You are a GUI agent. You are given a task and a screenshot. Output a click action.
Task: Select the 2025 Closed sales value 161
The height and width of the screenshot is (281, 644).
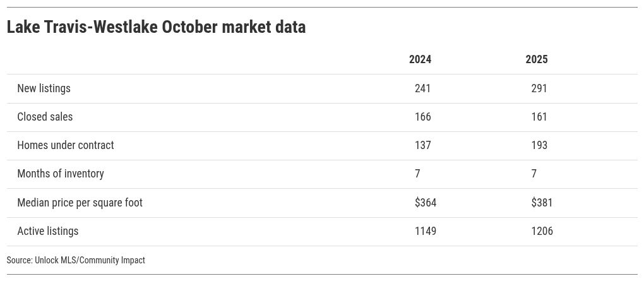(x=539, y=117)
